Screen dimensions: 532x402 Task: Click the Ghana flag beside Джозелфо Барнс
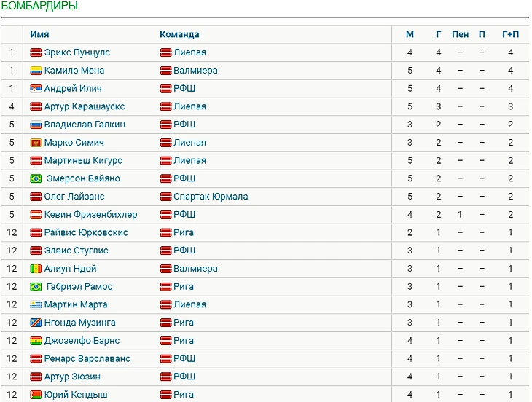click(x=36, y=341)
